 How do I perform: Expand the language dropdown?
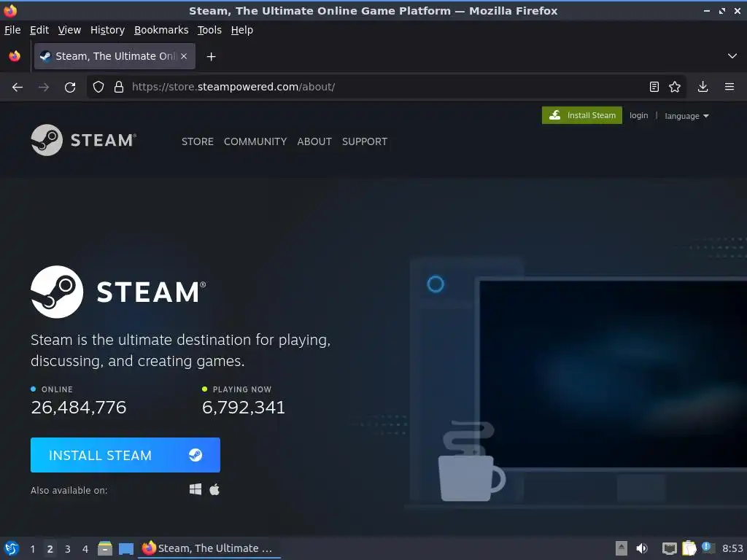pos(686,116)
